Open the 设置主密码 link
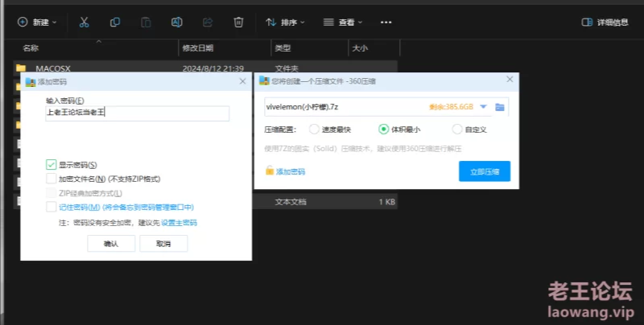 coord(179,223)
